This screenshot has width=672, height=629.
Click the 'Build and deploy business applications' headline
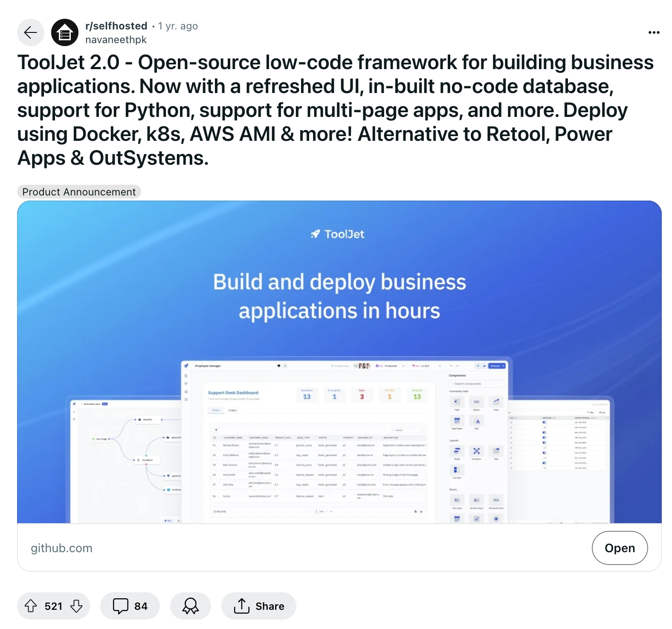[339, 296]
